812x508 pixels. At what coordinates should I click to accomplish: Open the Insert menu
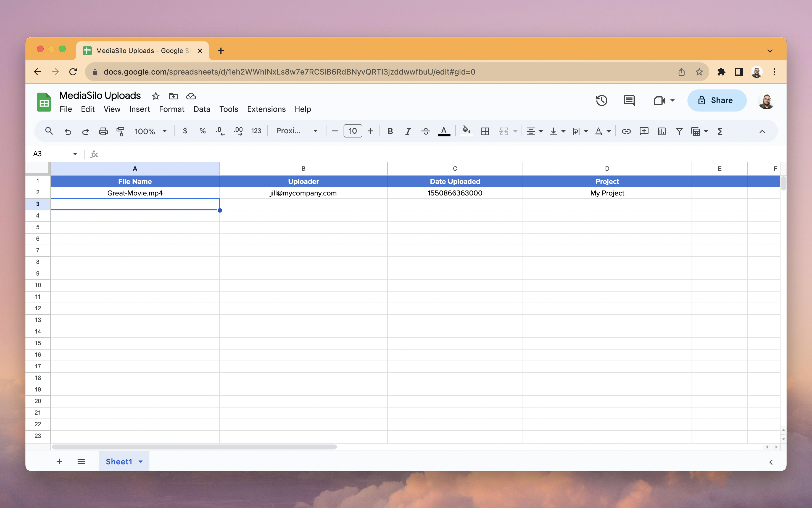(x=139, y=109)
